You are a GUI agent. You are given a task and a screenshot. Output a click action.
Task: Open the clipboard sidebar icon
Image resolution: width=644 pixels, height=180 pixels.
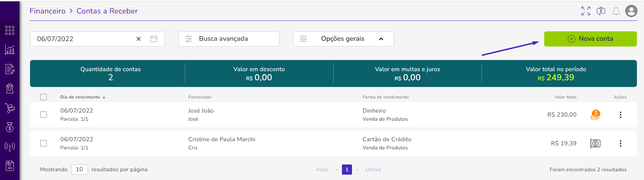10,166
